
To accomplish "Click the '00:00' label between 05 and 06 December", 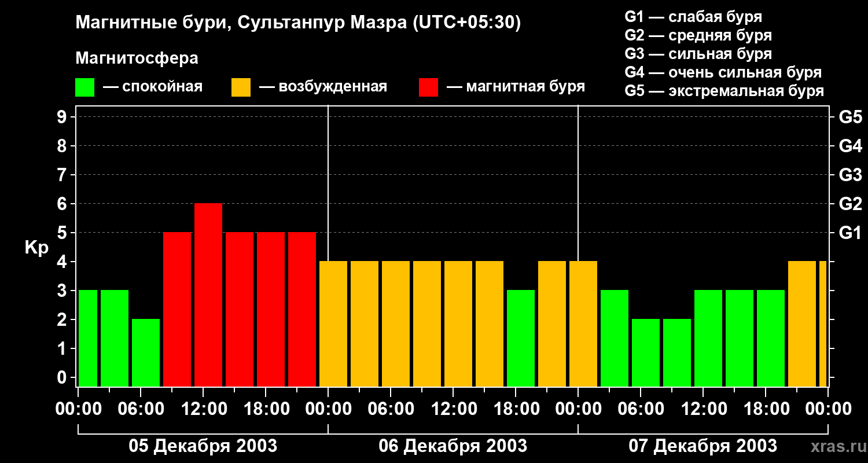I will click(x=328, y=409).
